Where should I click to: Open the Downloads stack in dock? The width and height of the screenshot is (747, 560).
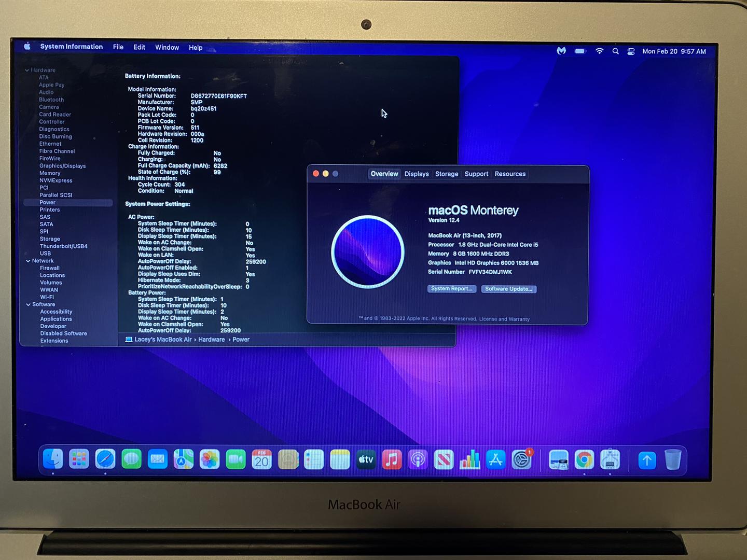[647, 460]
